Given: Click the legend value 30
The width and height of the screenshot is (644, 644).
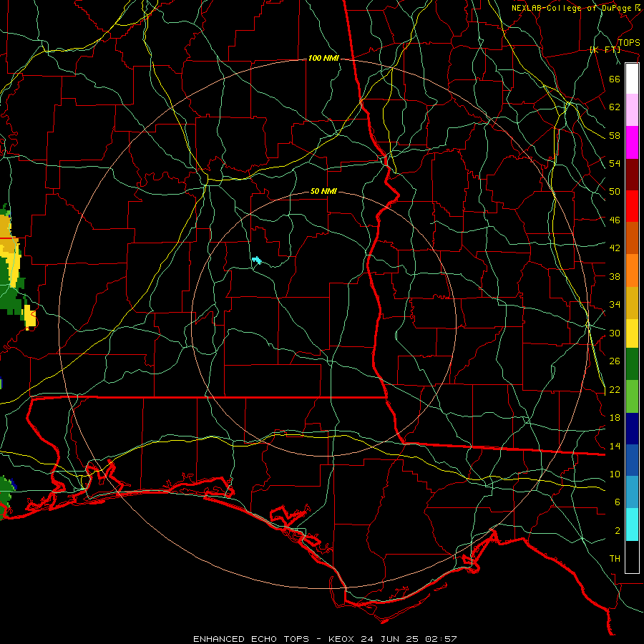Looking at the screenshot, I should [x=615, y=333].
